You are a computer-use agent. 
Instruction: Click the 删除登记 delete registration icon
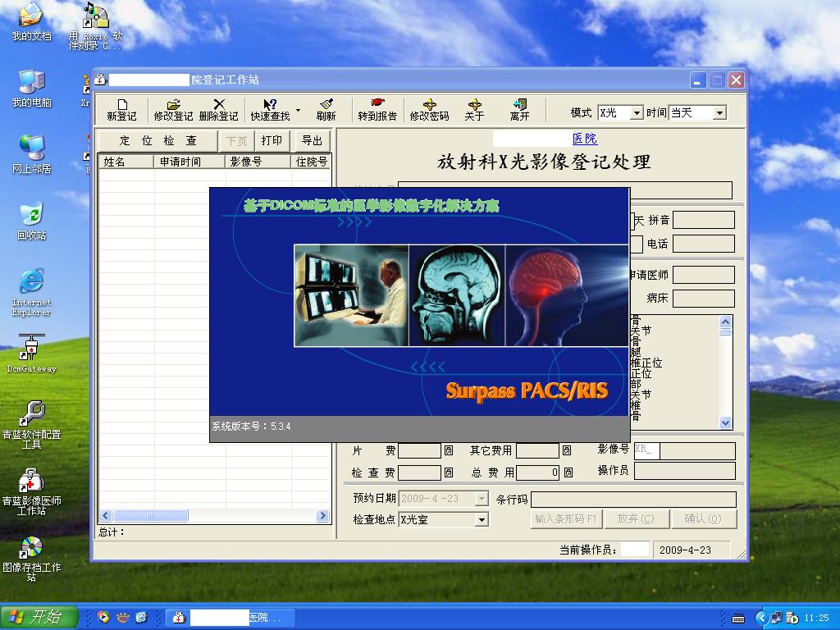[218, 110]
